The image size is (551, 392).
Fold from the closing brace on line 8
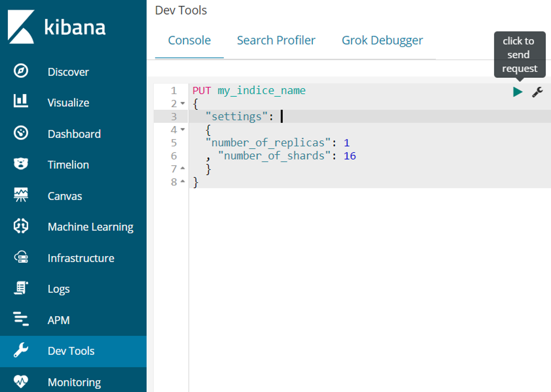click(x=183, y=181)
